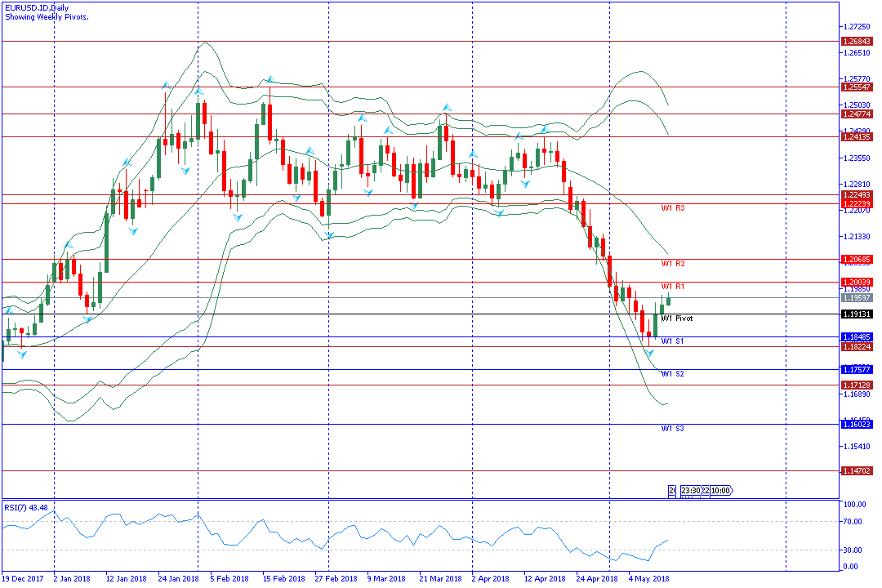This screenshot has width=882, height=588.
Task: Select the 1.25547 resistance price tag
Action: pyautogui.click(x=856, y=87)
